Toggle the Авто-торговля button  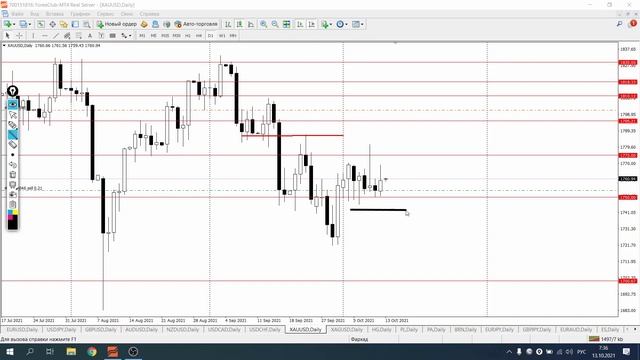[197, 24]
